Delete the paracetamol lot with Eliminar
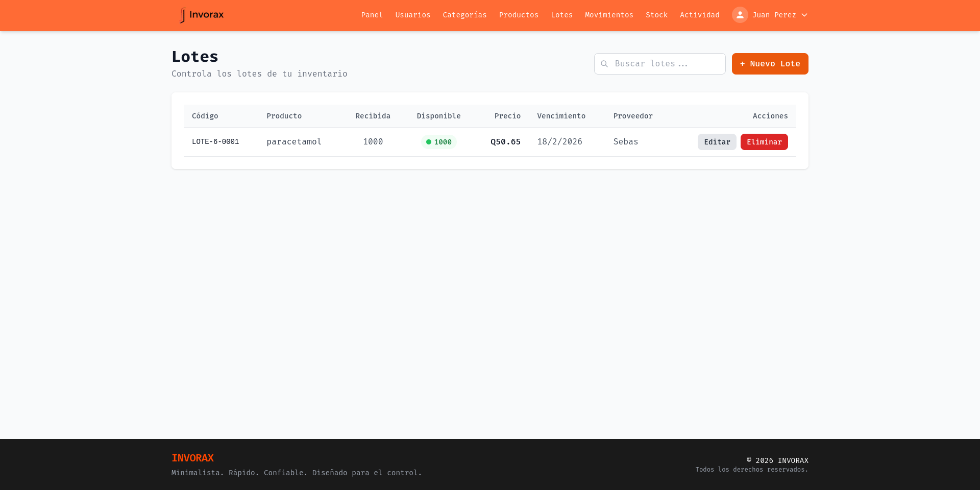980x490 pixels. [764, 142]
